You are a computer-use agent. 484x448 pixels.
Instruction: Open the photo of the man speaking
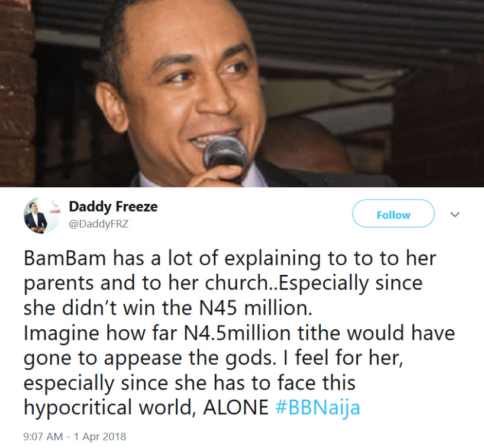click(242, 93)
